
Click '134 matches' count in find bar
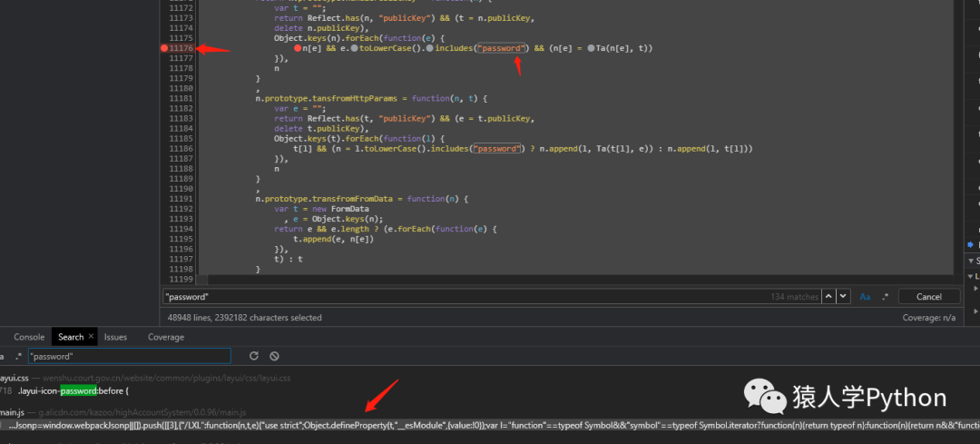[x=794, y=297]
